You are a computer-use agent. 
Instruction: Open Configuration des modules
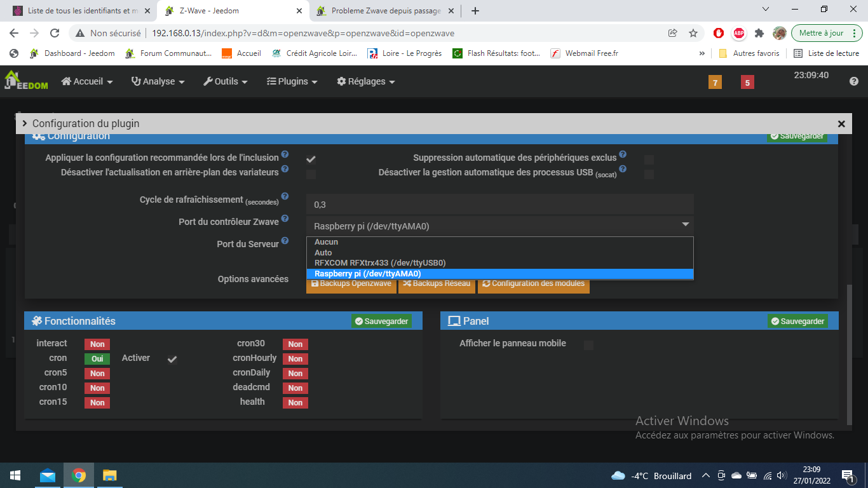tap(534, 284)
